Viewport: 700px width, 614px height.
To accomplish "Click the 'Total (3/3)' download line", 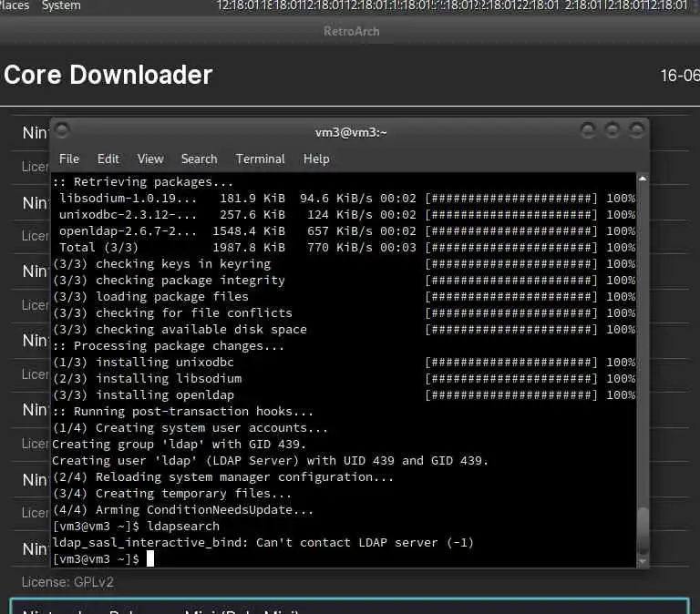I will [347, 247].
